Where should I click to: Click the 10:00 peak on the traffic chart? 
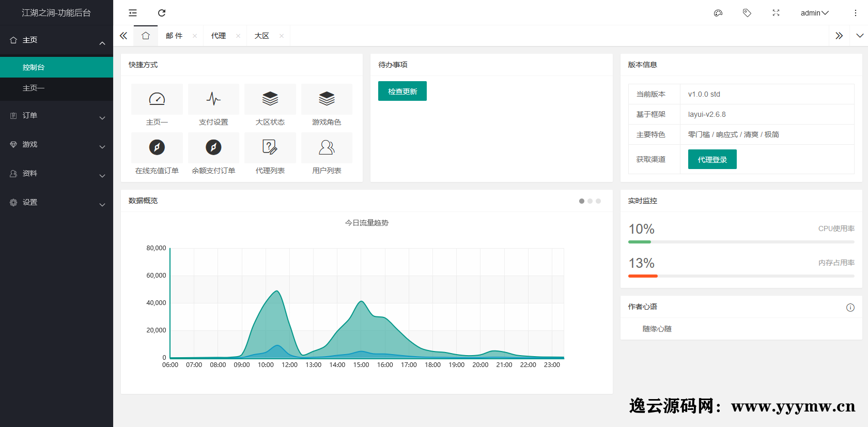tap(277, 291)
